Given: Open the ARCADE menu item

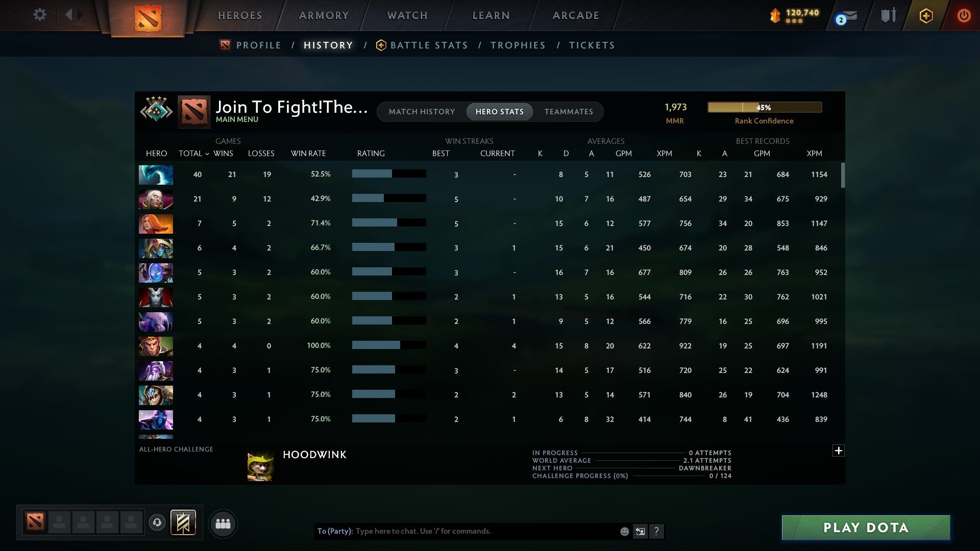Looking at the screenshot, I should 575,15.
